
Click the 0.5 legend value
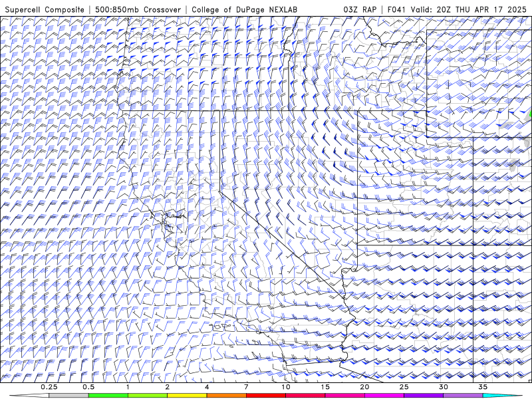[88, 387]
